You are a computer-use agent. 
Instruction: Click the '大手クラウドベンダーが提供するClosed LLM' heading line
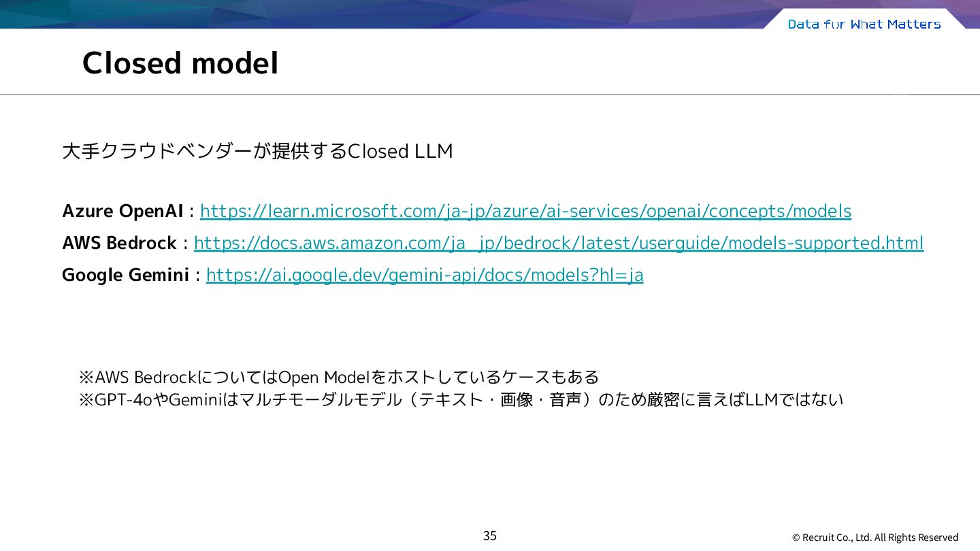click(x=257, y=151)
